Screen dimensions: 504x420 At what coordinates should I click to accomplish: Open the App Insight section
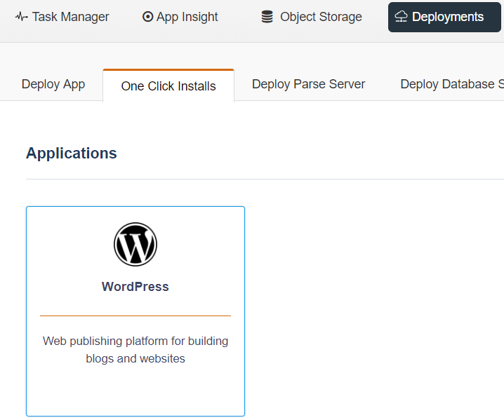click(180, 17)
